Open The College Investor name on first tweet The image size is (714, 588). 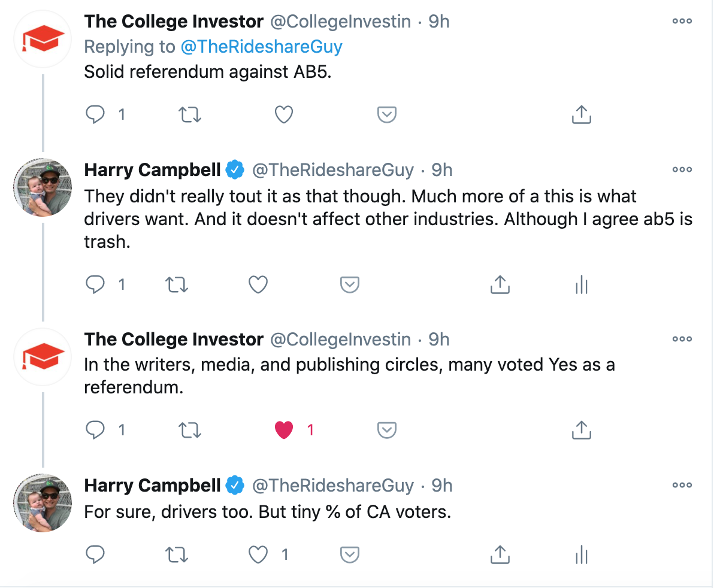click(174, 22)
